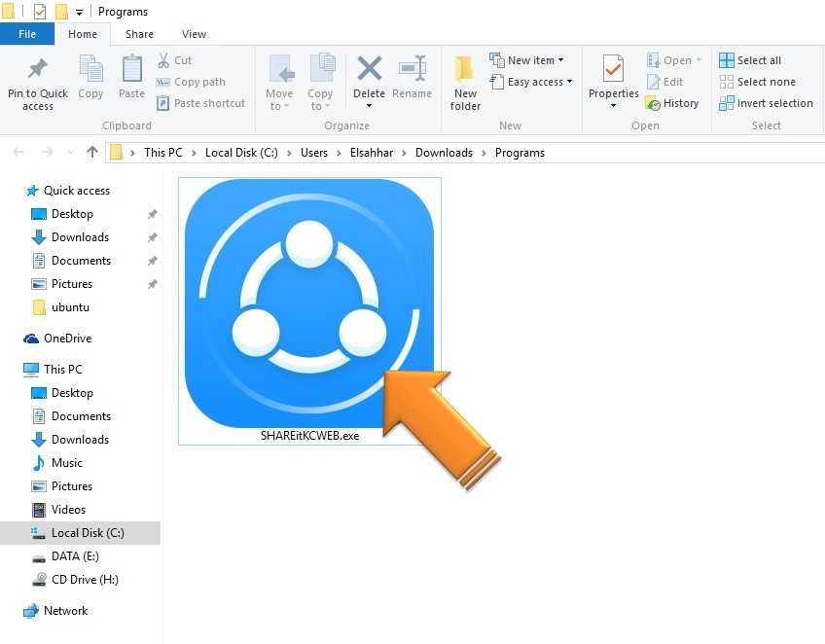825x644 pixels.
Task: Expand chevron after This PC breadcrumb
Action: coord(195,153)
